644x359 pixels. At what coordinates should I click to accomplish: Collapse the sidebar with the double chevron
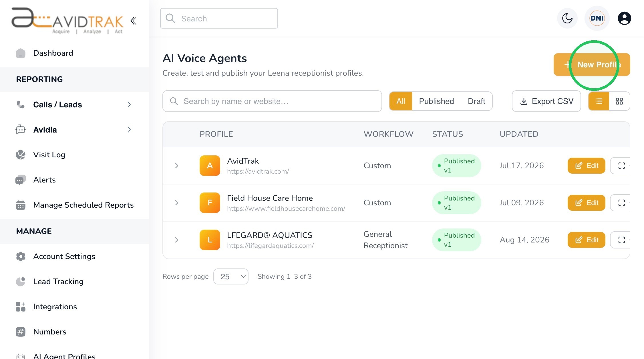(133, 21)
